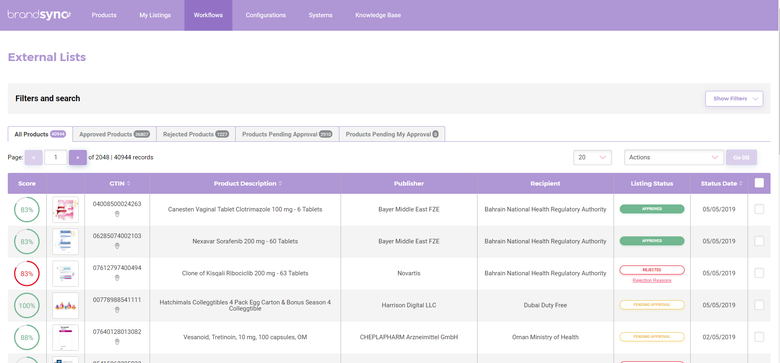The width and height of the screenshot is (780, 363).
Task: Switch to Products Pending Approval tab
Action: point(287,134)
